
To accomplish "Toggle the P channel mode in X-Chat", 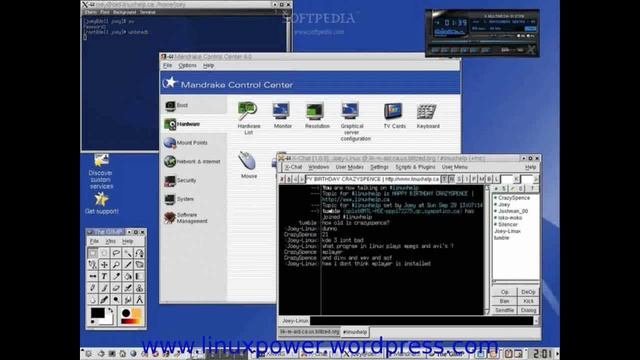I will pyautogui.click(x=474, y=179).
